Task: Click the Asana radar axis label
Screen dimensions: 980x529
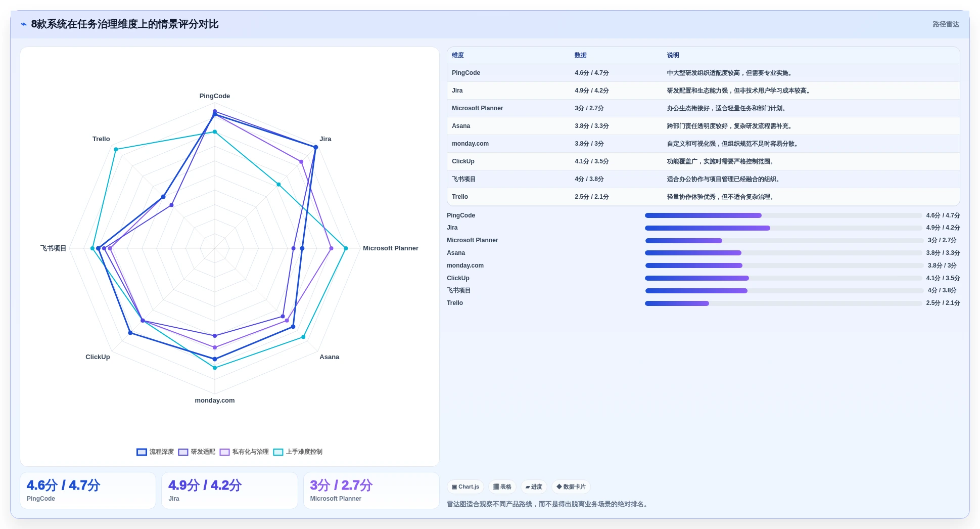Action: (330, 357)
